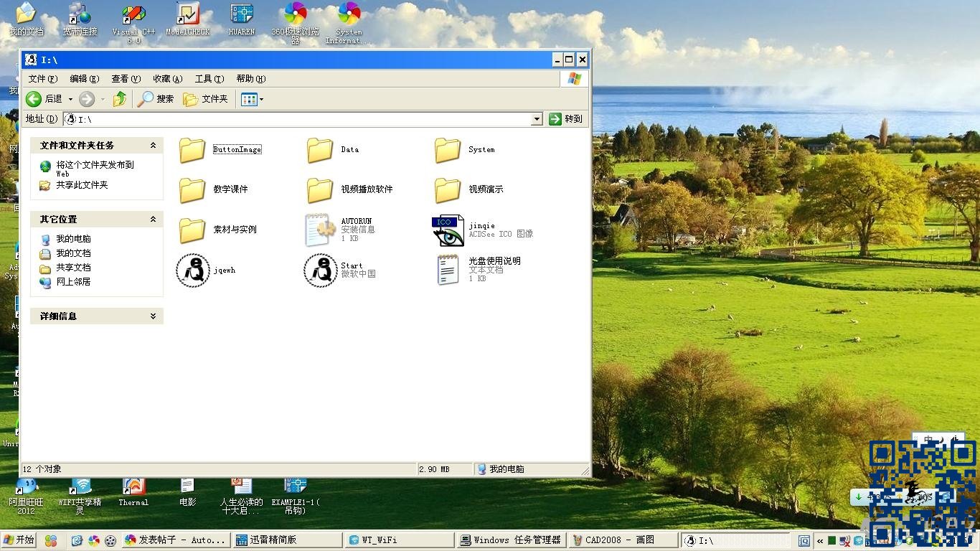
Task: Open the Data folder
Action: pyautogui.click(x=333, y=149)
